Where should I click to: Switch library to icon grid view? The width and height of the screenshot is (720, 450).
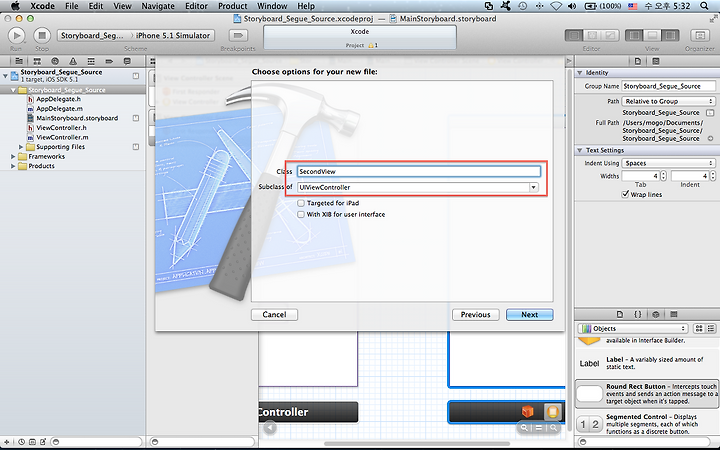699,328
